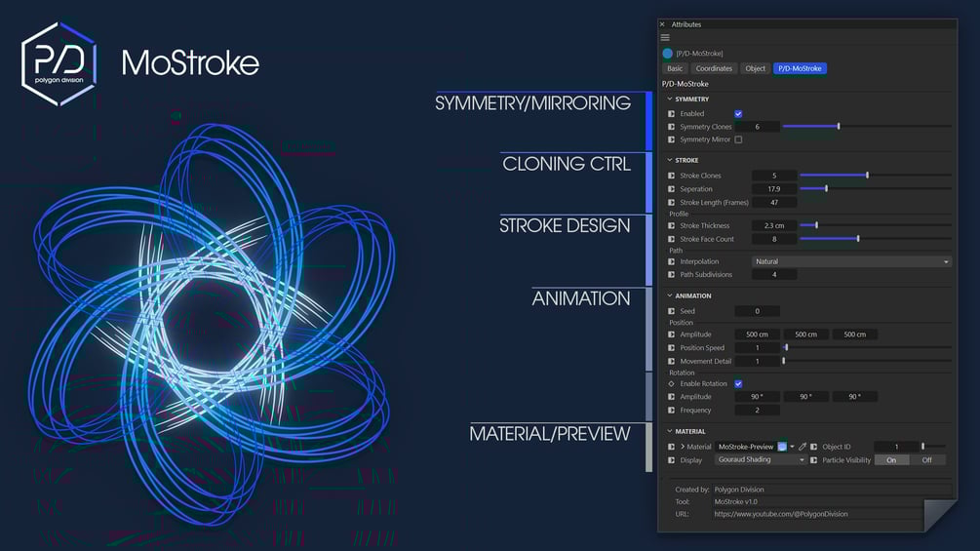Click the Frequency value field
This screenshot has width=980, height=551.
pos(757,411)
